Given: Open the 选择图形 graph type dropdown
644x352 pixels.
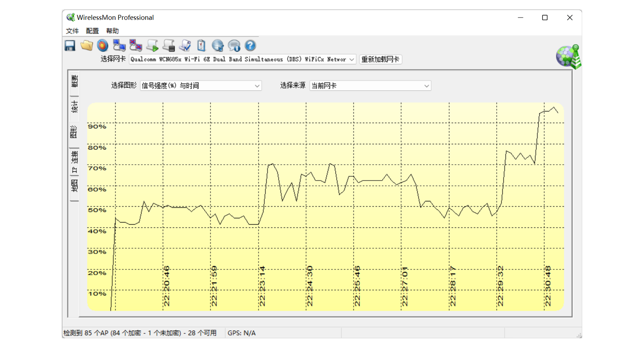Looking at the screenshot, I should pyautogui.click(x=256, y=86).
